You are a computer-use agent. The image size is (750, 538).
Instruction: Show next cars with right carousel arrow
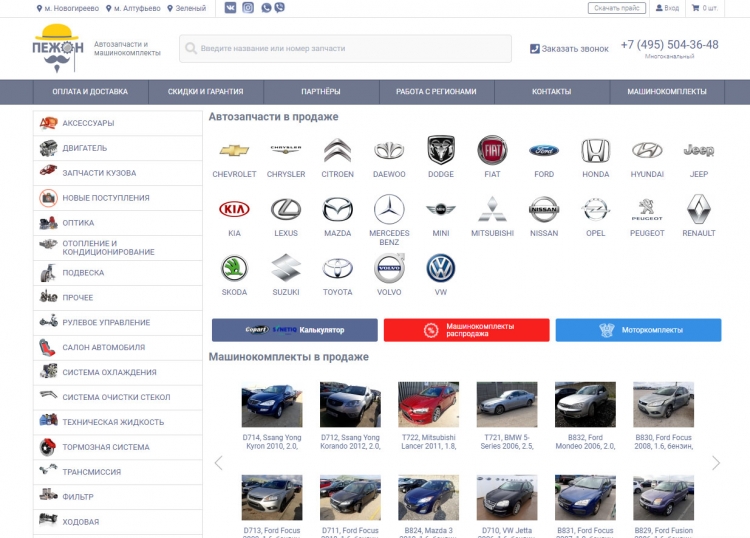pos(716,463)
